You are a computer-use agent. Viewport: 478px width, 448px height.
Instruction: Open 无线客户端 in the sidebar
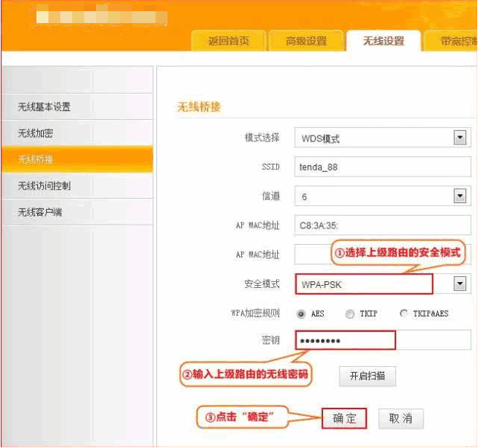pyautogui.click(x=40, y=213)
